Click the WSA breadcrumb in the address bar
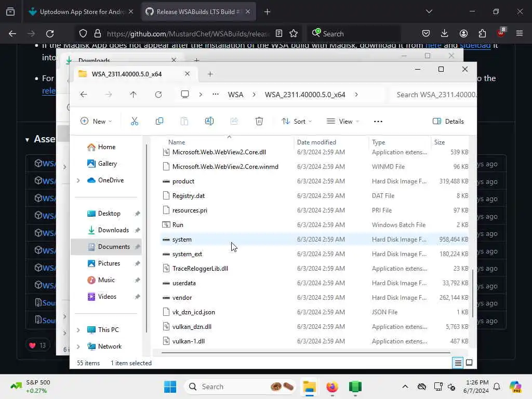This screenshot has width=532, height=399. (235, 95)
